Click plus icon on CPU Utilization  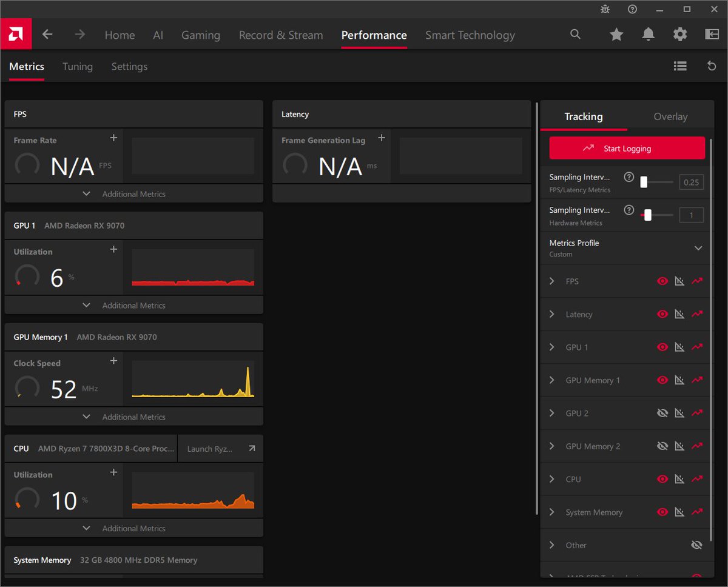point(113,473)
